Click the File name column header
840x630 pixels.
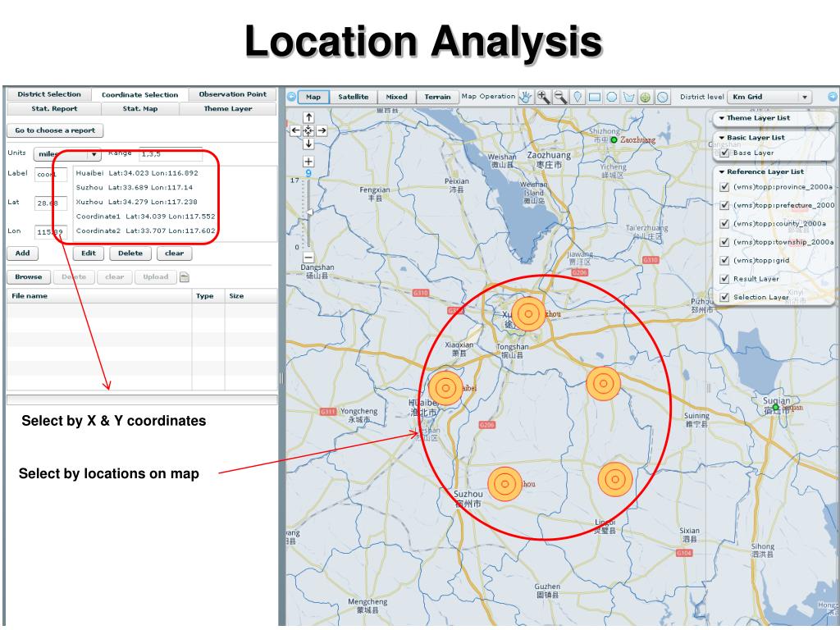pos(99,296)
